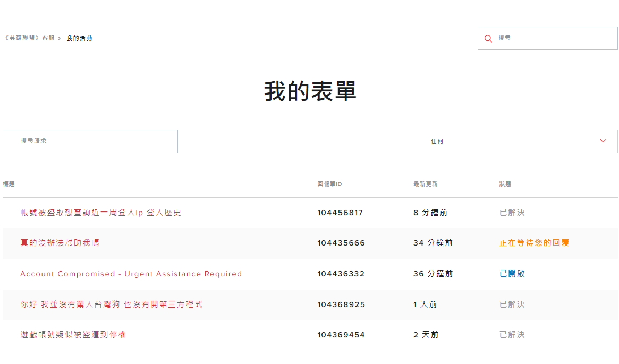Image resolution: width=619 pixels, height=364 pixels.
Task: Click the 我的表單 page heading
Action: pyautogui.click(x=310, y=91)
